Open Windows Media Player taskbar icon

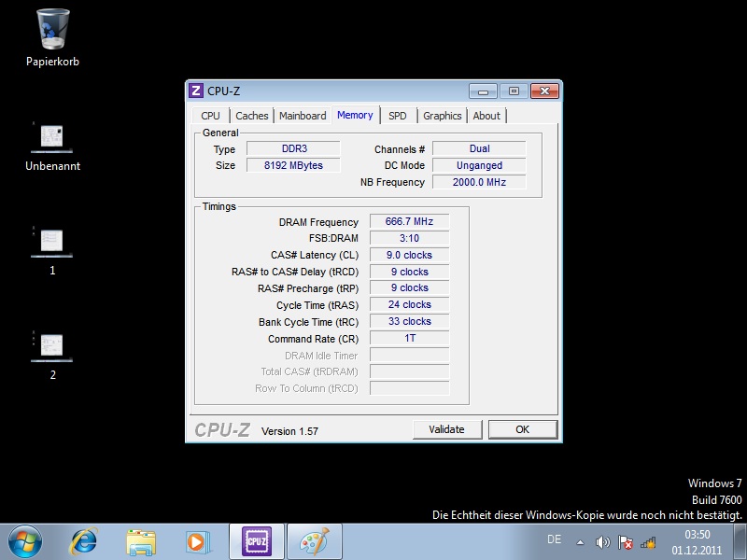click(x=197, y=542)
